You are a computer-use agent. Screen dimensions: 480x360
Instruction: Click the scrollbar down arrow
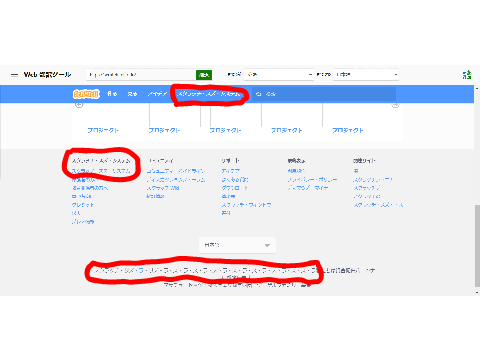[477, 292]
